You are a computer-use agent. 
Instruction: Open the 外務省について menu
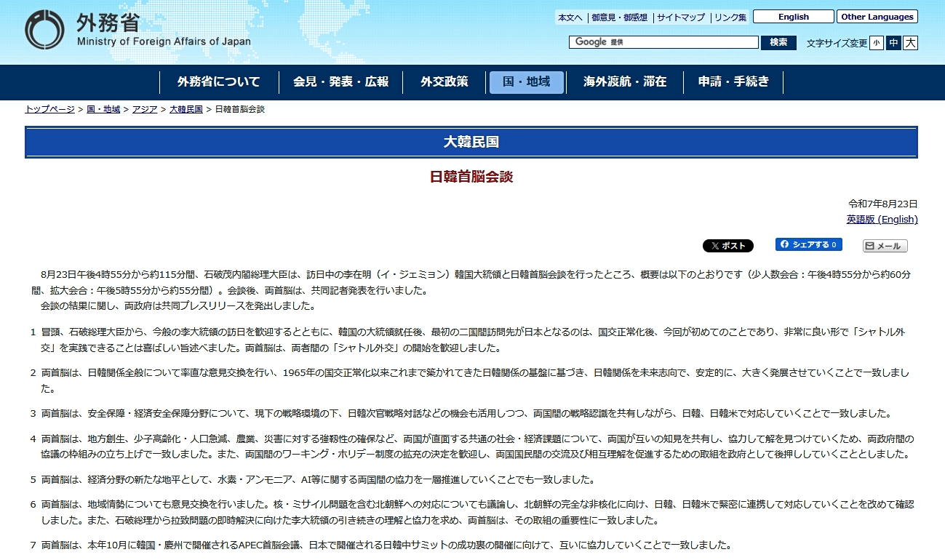coord(218,82)
